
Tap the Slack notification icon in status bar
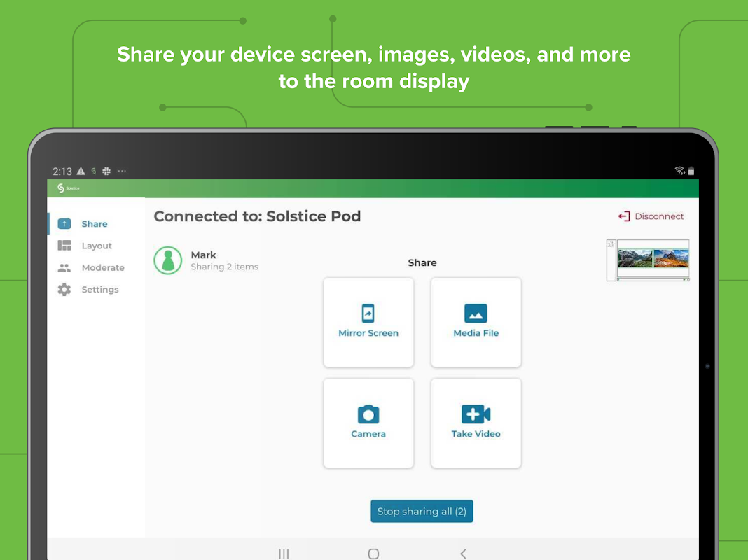(x=106, y=171)
